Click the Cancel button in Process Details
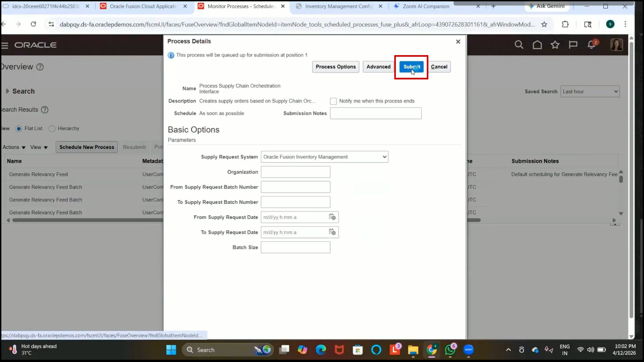 [439, 67]
